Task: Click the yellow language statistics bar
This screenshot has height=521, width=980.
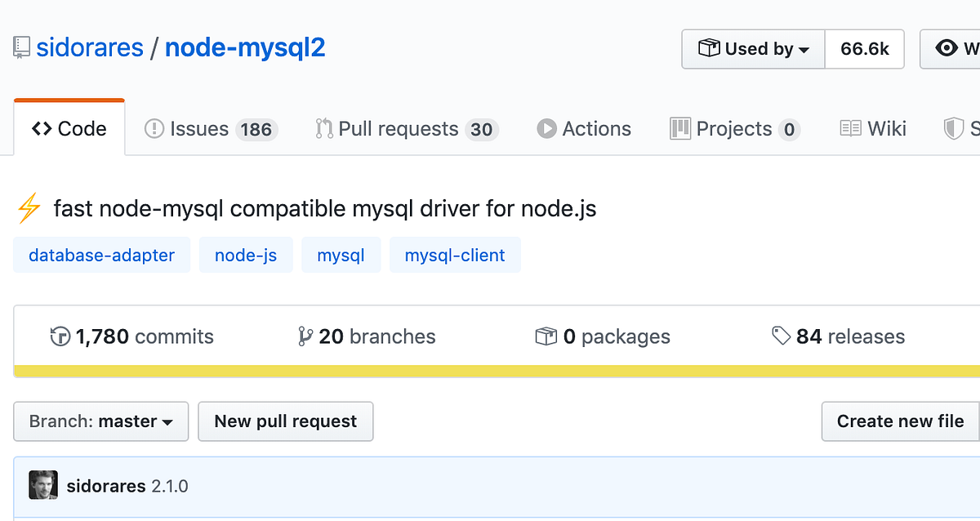Action: (490, 372)
